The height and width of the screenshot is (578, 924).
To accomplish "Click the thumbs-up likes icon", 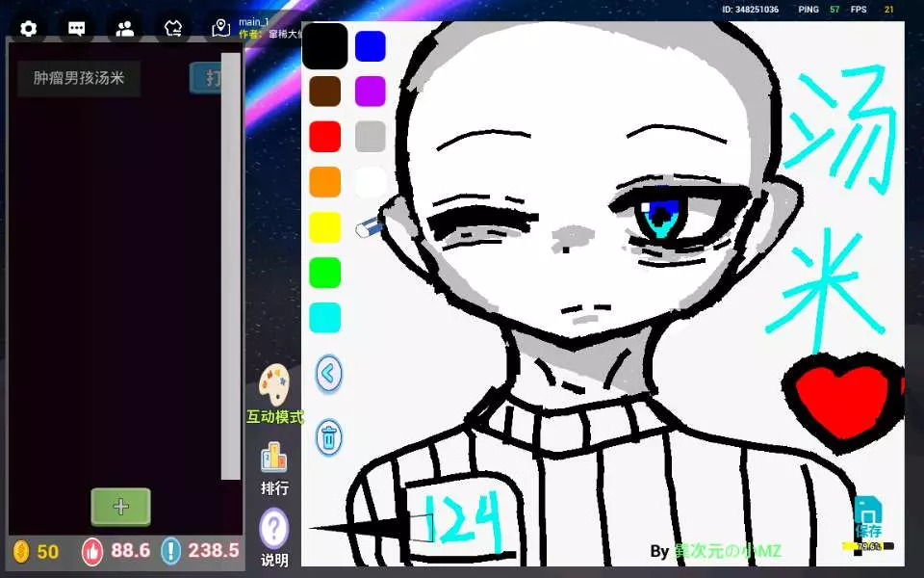I will click(x=92, y=551).
